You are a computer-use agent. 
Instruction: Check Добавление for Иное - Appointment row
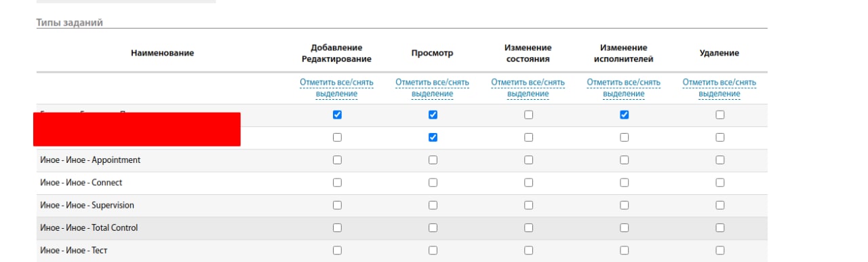337,160
